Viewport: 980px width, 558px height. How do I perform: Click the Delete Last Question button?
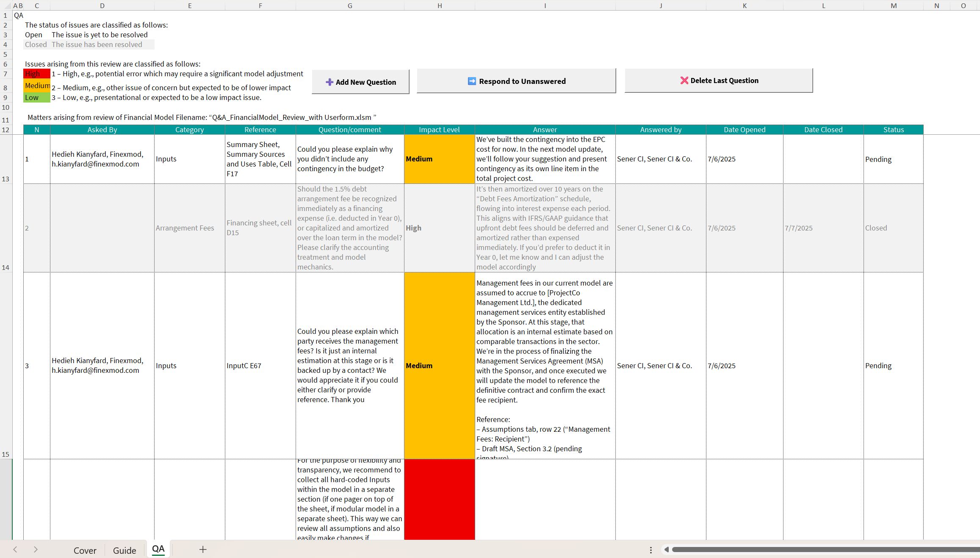719,81
